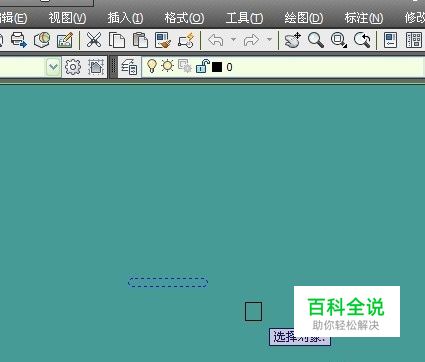425x362 pixels.
Task: Open the 视图(V) menu
Action: tap(67, 18)
